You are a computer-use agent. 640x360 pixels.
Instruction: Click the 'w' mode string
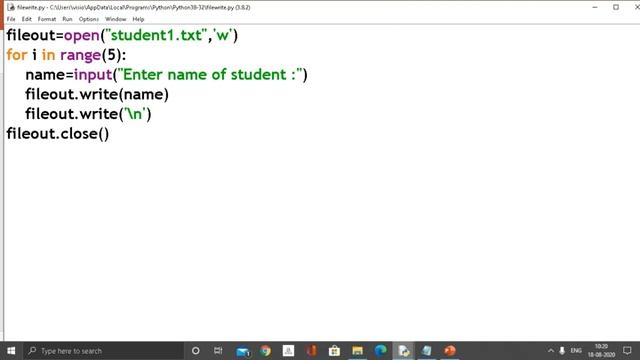[222, 36]
